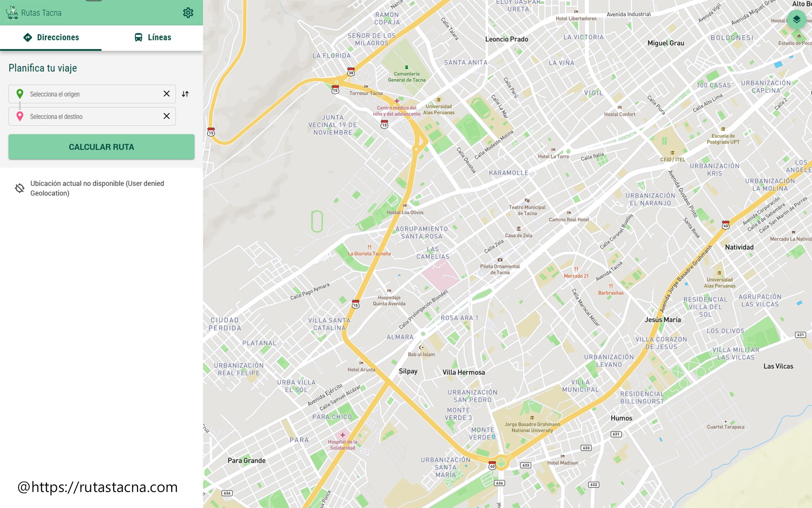Screen dimensions: 812x508
Task: Click the Hostal Confort marker
Action: tap(619, 108)
